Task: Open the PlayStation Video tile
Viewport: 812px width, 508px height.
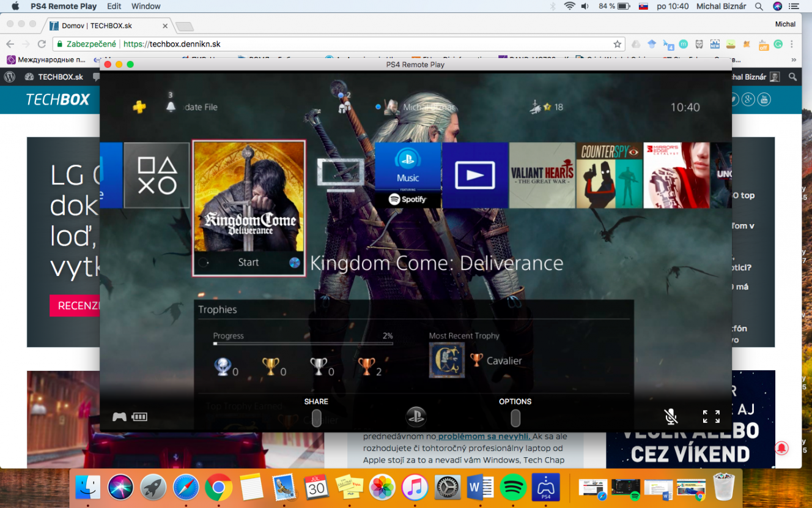Action: [475, 175]
